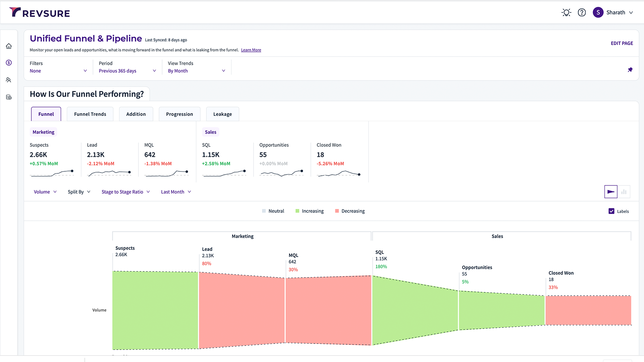644x362 pixels.
Task: Click the Home icon in left sidebar
Action: tap(9, 46)
